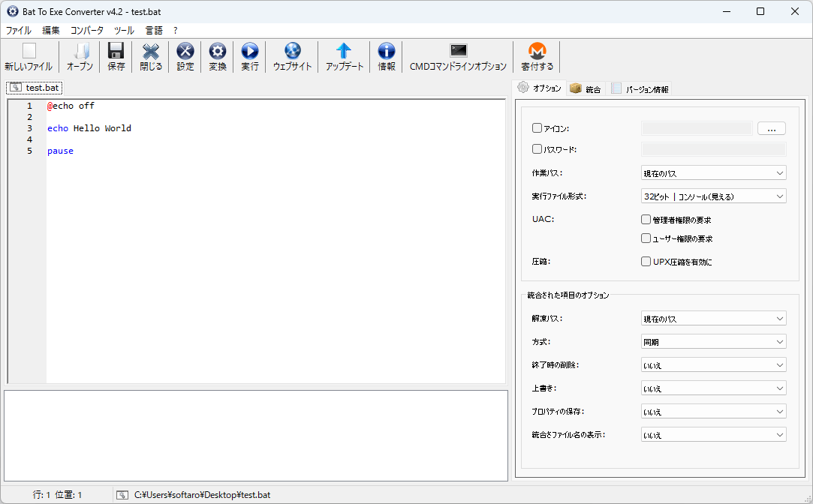This screenshot has width=813, height=504.
Task: Click the status bar file path text
Action: 202,495
